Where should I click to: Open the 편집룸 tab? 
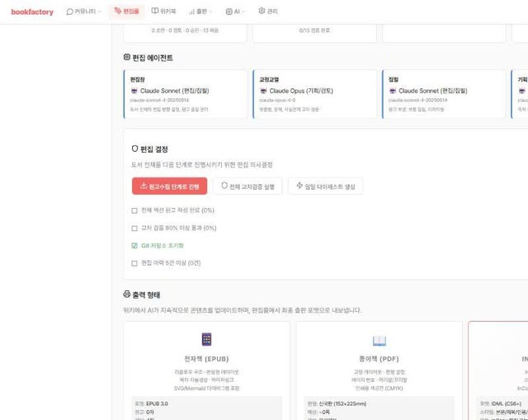(x=126, y=12)
